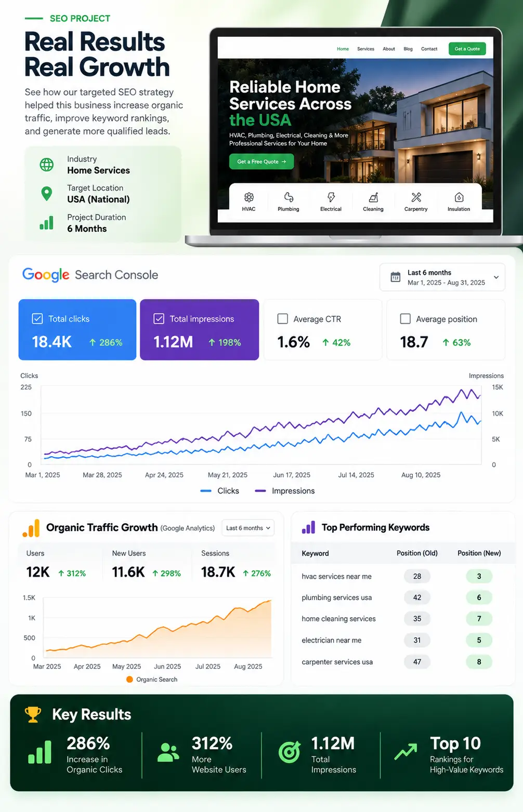Screen dimensions: 523x812
Task: Click the Position (New) column header
Action: 479,553
